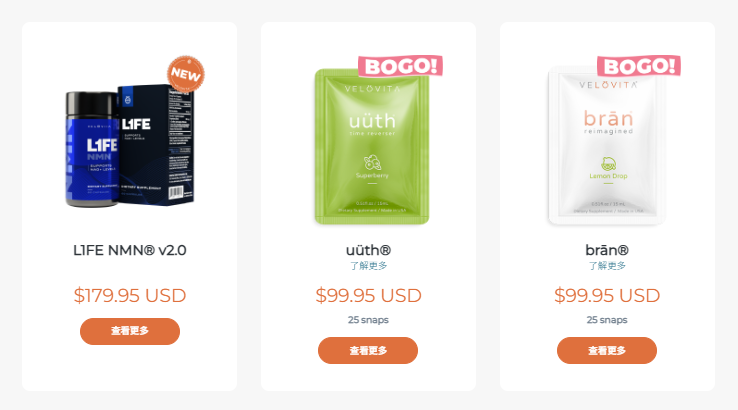Open the 了解更多 link below uüth

click(368, 265)
